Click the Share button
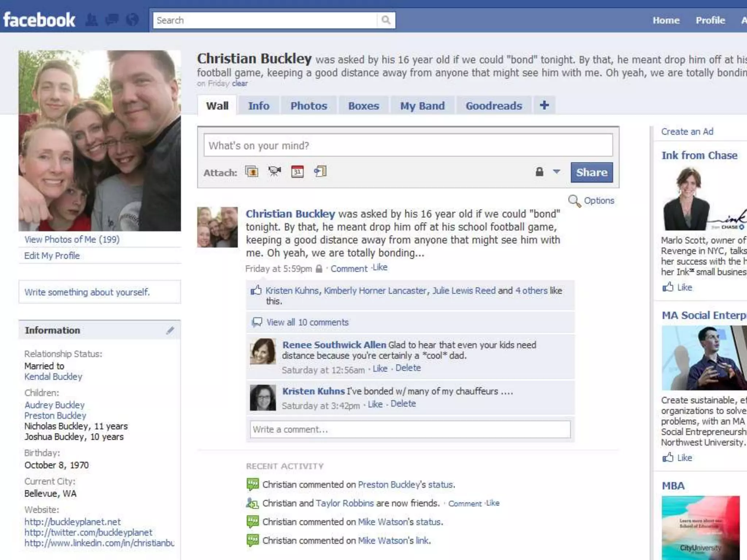 [592, 172]
